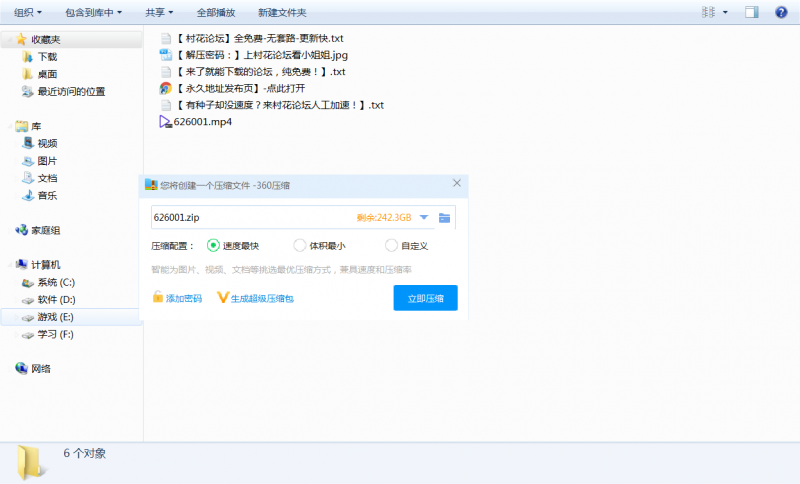Toggle the preview pane icon
Viewport: 800px width, 484px height.
pos(752,12)
